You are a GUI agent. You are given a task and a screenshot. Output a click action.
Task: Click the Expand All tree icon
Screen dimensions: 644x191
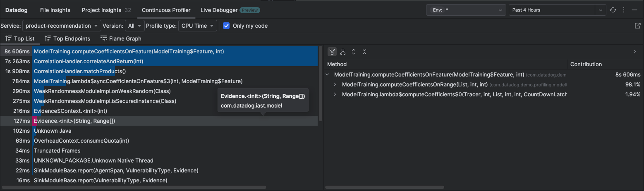tap(354, 52)
